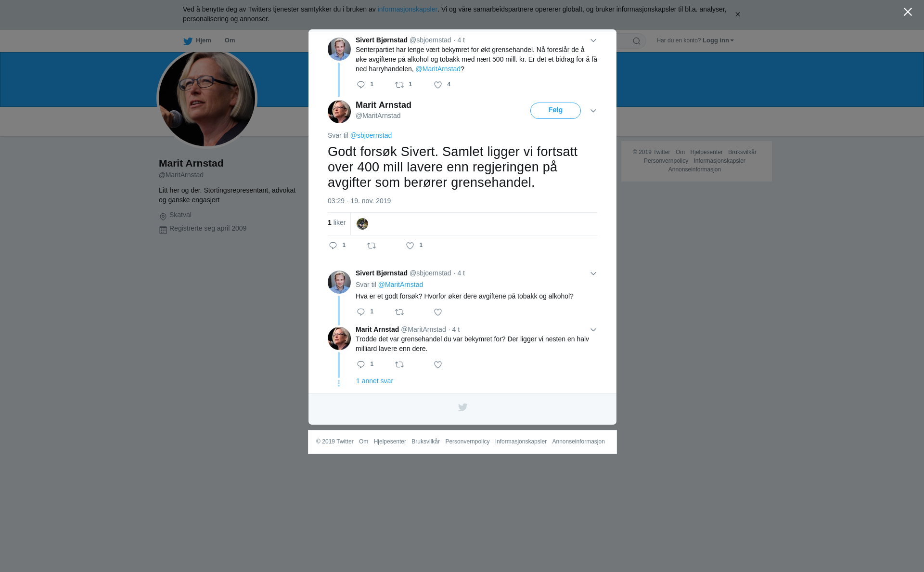Go to the Om menu item in header

pos(230,40)
